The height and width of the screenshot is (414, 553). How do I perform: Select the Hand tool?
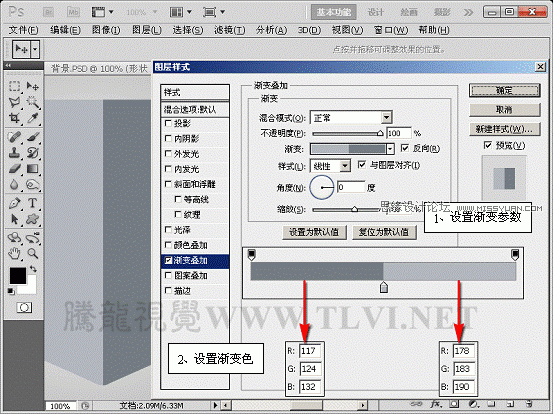14,253
